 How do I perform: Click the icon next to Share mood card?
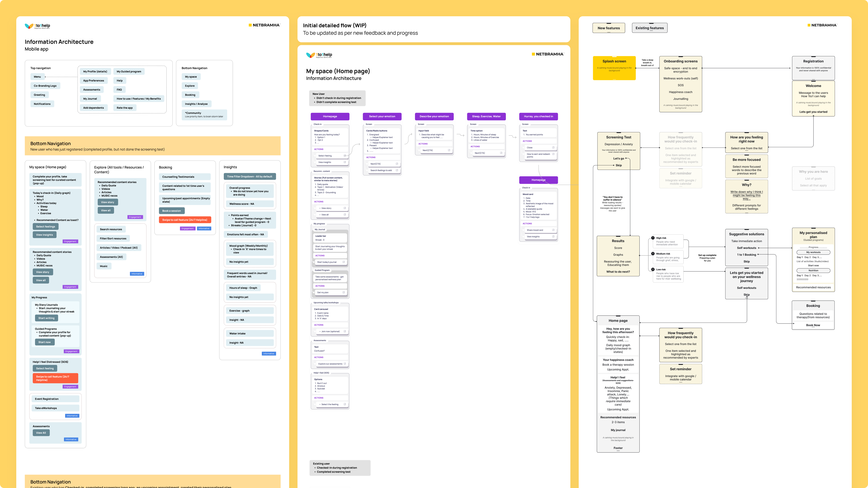pyautogui.click(x=553, y=230)
